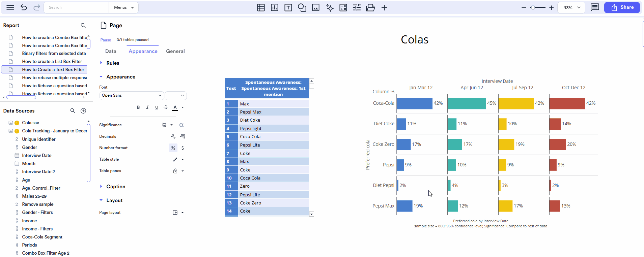
Task: Open the AI sparkle tool
Action: click(x=330, y=7)
